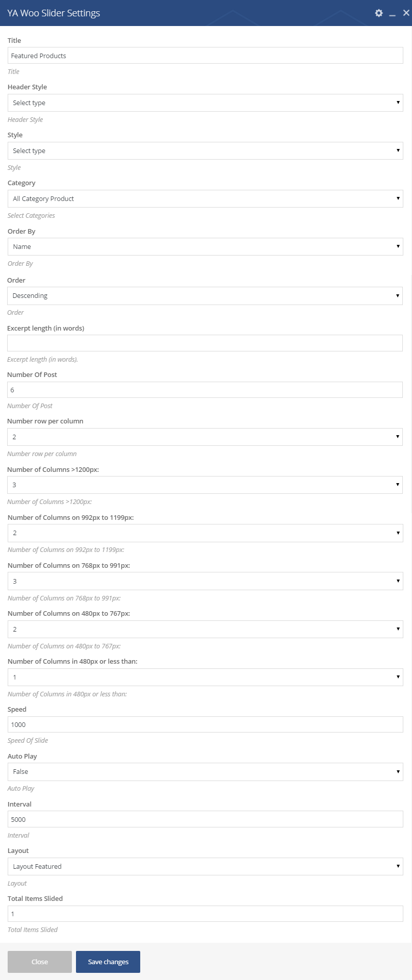This screenshot has height=980, width=412.
Task: Change the Order By dropdown set to Name
Action: (205, 246)
